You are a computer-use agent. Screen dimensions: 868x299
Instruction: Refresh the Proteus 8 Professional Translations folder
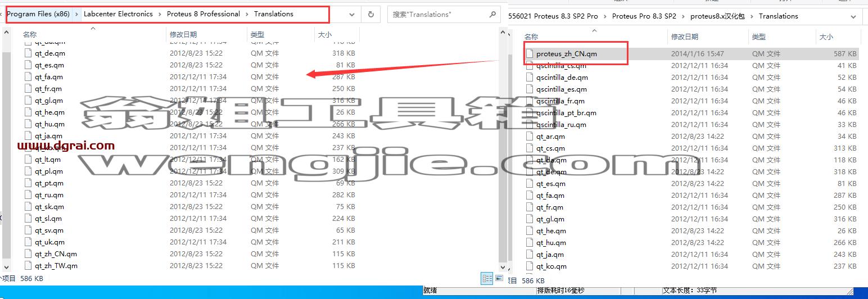370,15
